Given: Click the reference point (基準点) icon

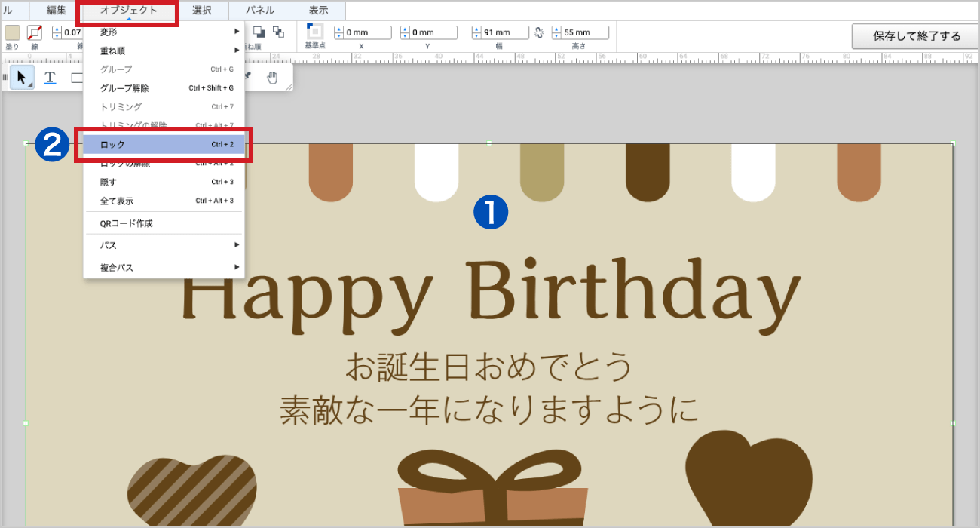Looking at the screenshot, I should (x=314, y=32).
